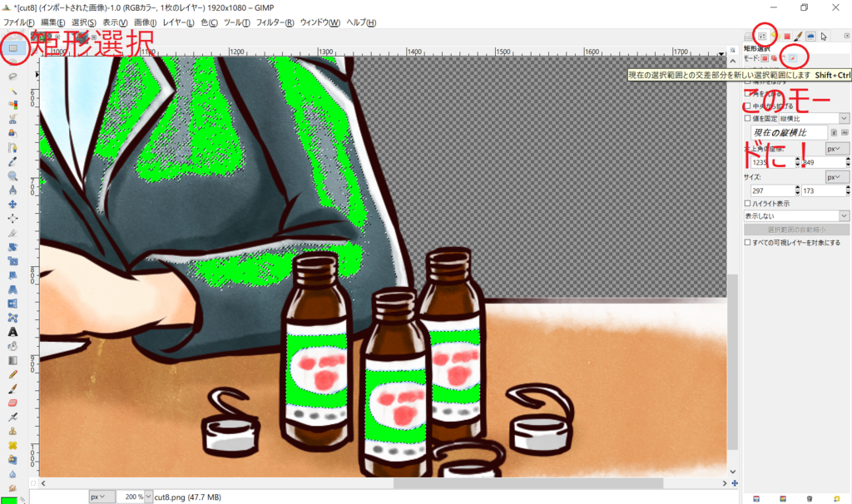Open ファイル menu

18,22
